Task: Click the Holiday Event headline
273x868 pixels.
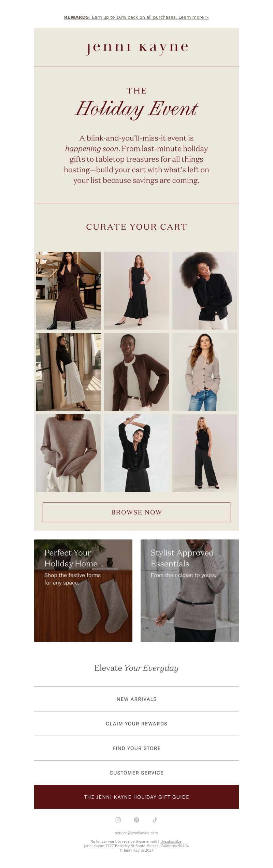Action: pos(136,108)
